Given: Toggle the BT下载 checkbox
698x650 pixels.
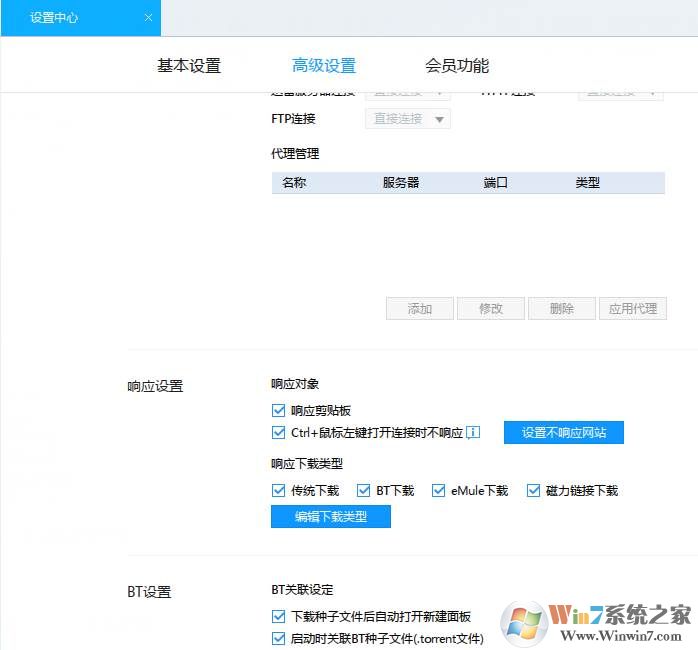Looking at the screenshot, I should click(x=364, y=490).
